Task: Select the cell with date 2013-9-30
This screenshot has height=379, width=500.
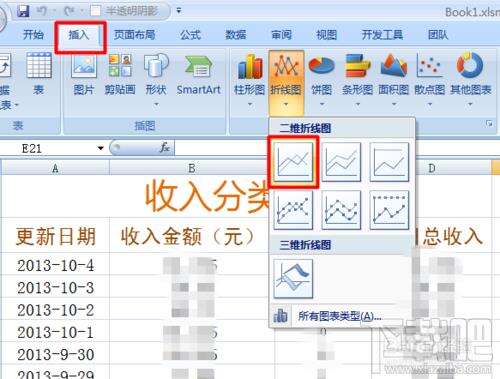Action: click(x=55, y=354)
